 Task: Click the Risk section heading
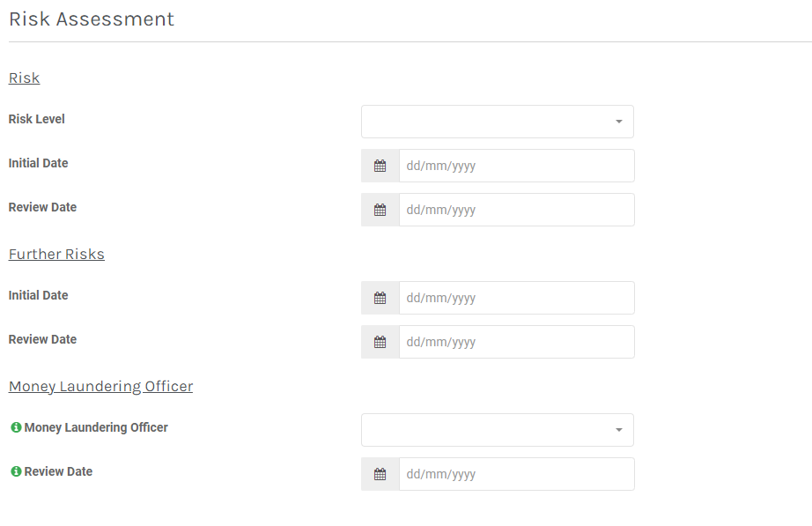tap(24, 78)
